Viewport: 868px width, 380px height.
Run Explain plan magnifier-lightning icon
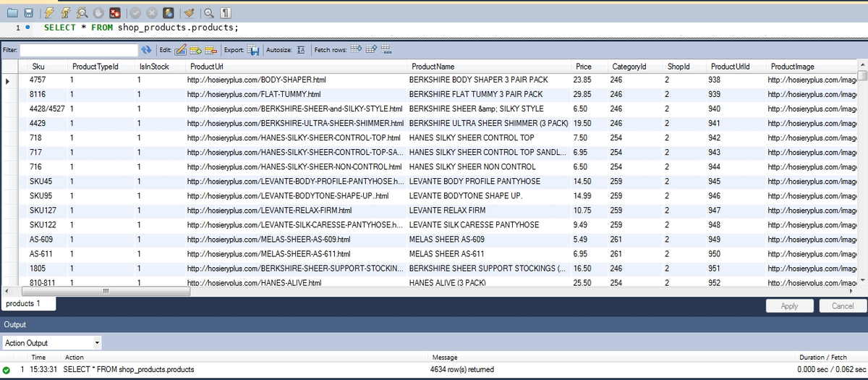(x=82, y=13)
